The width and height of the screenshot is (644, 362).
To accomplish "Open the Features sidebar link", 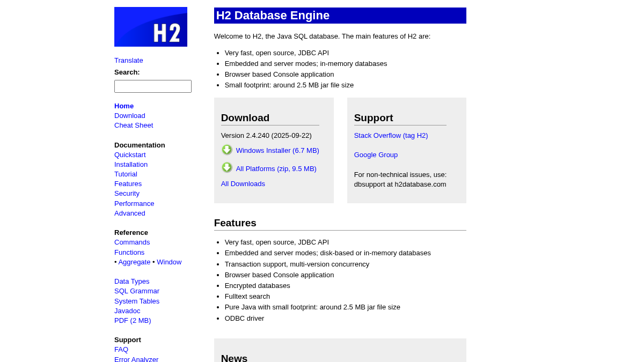I will [128, 184].
